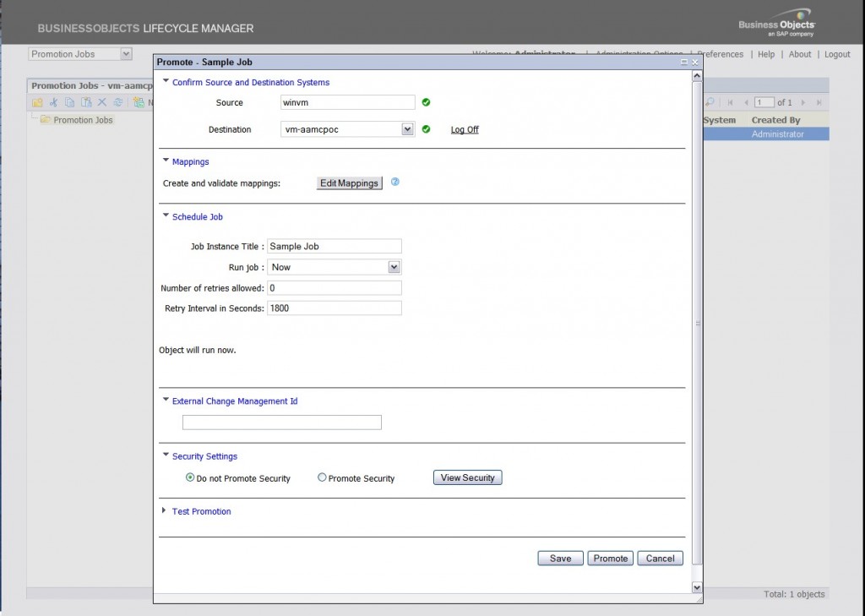Click the Cancel button
This screenshot has width=865, height=616.
pos(661,558)
